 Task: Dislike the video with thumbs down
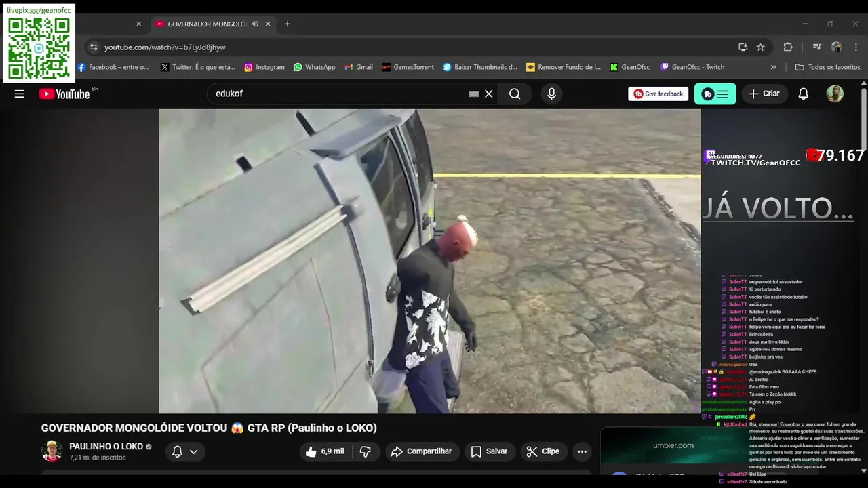[366, 451]
